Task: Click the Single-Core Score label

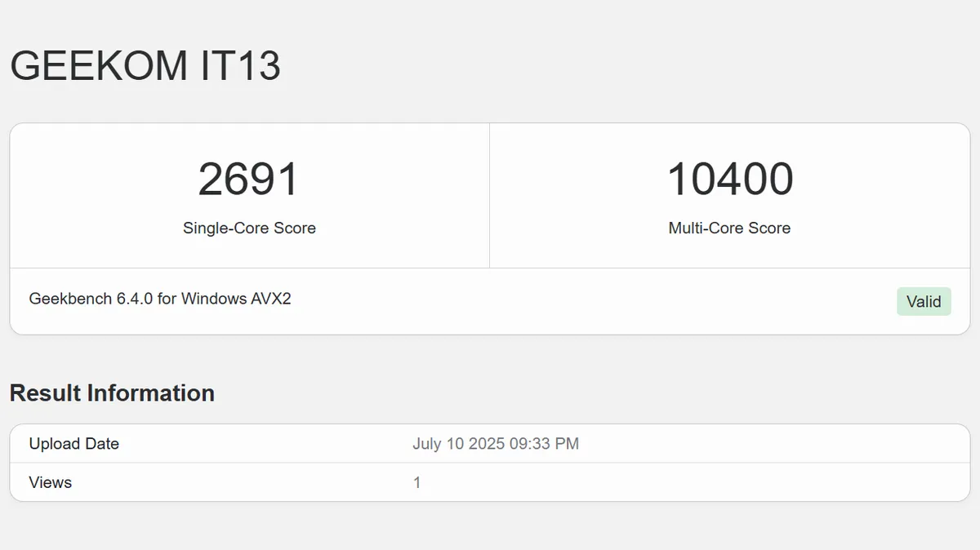Action: pos(249,228)
